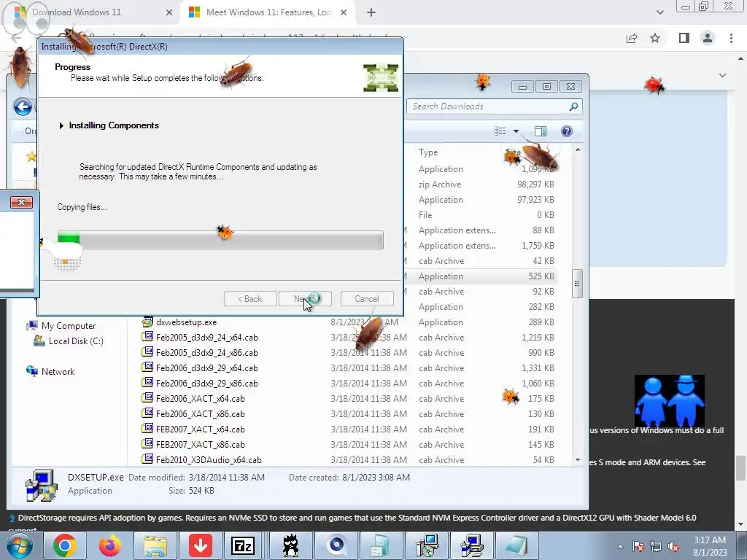Click the two blue figures image
This screenshot has width=747, height=560.
(670, 400)
